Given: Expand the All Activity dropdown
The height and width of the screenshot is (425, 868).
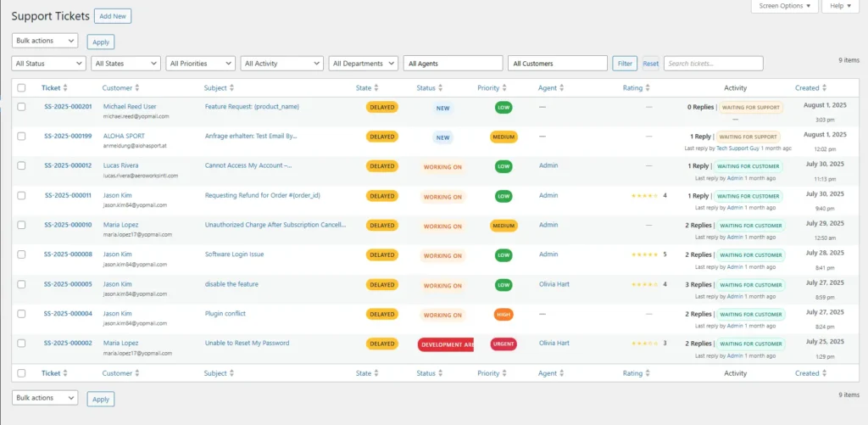Looking at the screenshot, I should (281, 63).
